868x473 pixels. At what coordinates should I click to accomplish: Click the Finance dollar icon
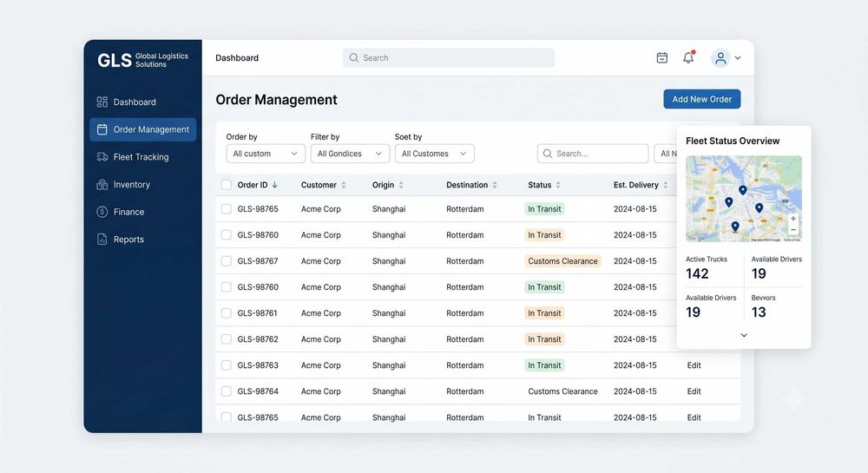[x=102, y=212]
